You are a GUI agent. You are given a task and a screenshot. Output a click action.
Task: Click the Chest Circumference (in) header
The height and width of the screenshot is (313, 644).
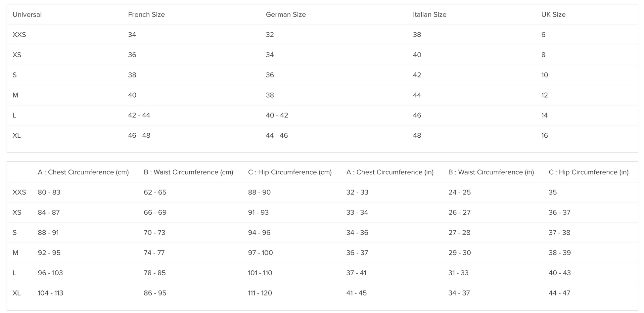390,172
